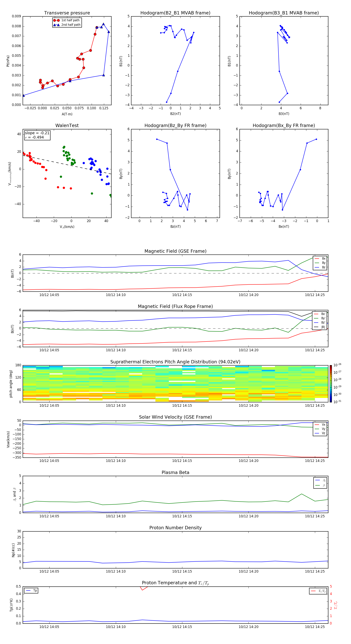Image resolution: width=351 pixels, height=644 pixels.
Task: Click the "Bz(nT)" axis label
Action: (x=175, y=227)
